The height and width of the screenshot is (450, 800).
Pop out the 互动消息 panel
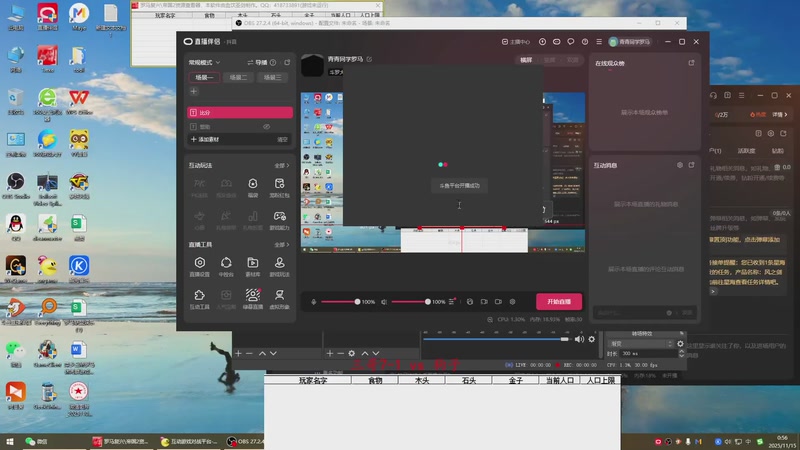[x=691, y=165]
